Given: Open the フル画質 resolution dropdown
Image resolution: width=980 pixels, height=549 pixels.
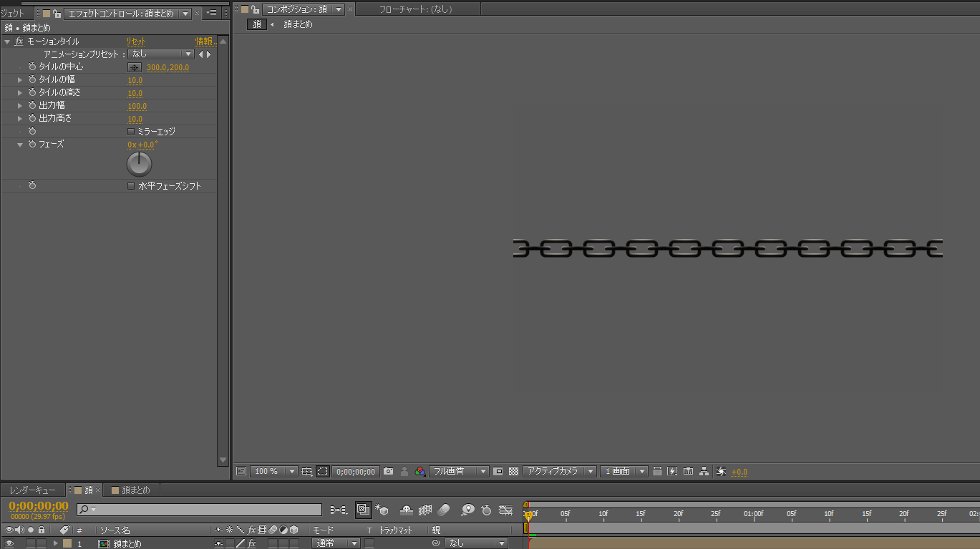Looking at the screenshot, I should (459, 471).
